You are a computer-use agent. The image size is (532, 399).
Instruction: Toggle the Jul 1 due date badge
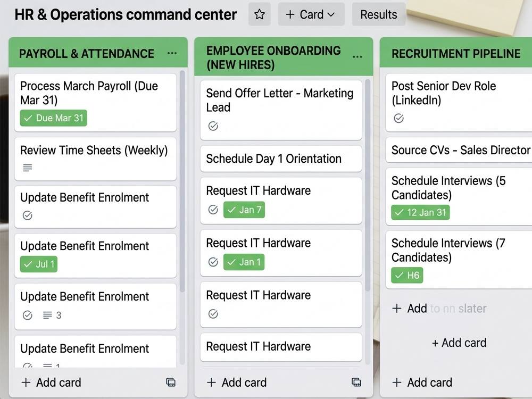[39, 264]
